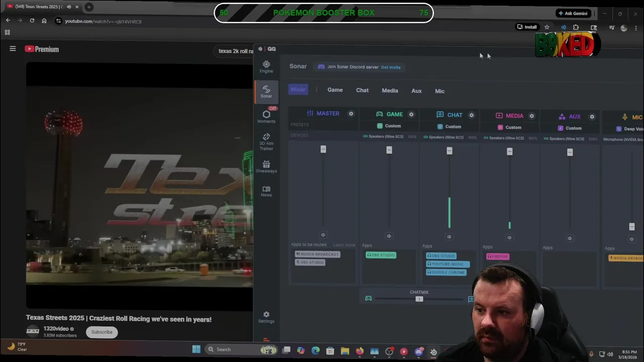
Task: Mute the GAME channel
Action: pyautogui.click(x=389, y=236)
